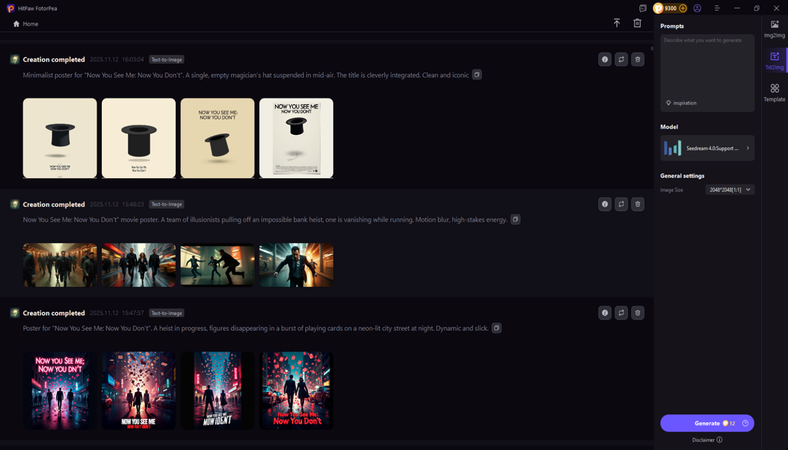Delete the bank heist creation entry

(x=638, y=204)
